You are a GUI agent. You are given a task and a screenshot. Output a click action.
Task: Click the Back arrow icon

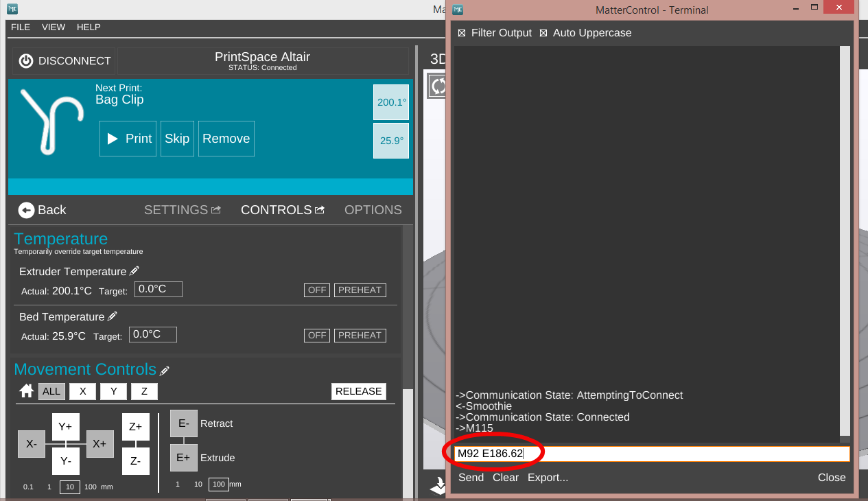(27, 210)
